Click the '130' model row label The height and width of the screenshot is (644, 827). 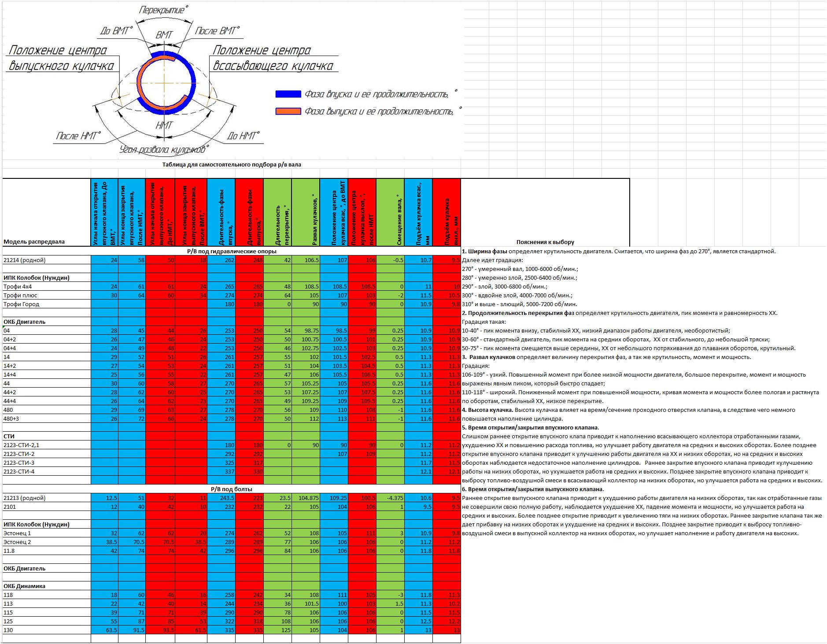pyautogui.click(x=47, y=630)
